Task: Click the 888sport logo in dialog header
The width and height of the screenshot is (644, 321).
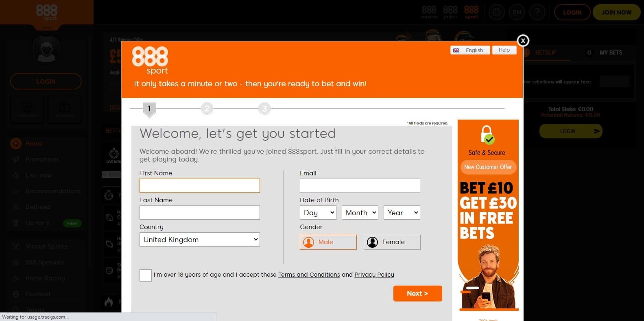Action: [x=150, y=61]
